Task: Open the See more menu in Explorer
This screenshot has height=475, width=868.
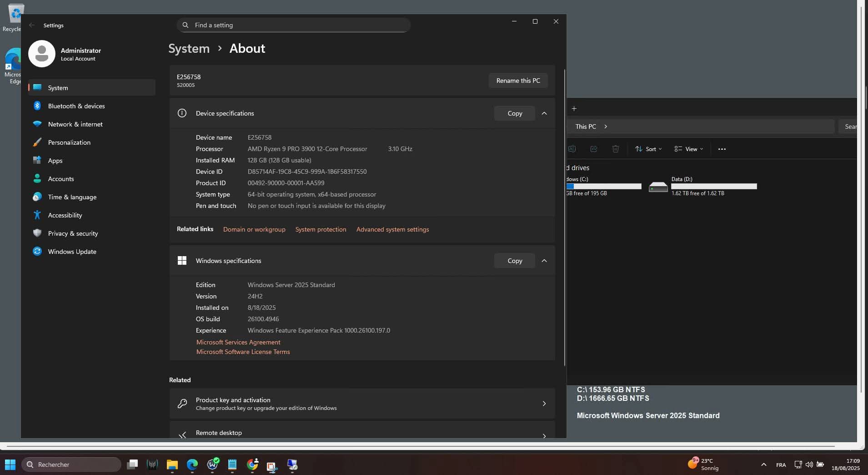Action: coord(722,149)
